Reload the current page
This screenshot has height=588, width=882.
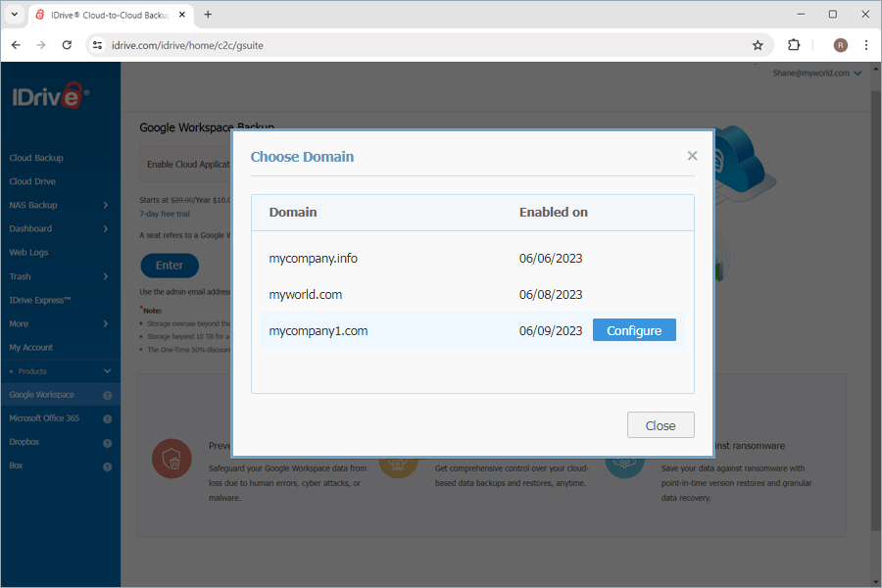[x=67, y=45]
